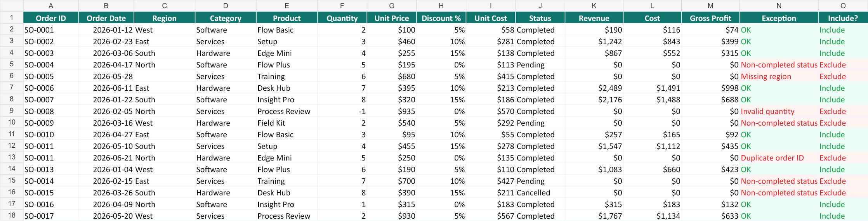Click the Revenue header cell
This screenshot has width=868, height=221.
(x=594, y=18)
